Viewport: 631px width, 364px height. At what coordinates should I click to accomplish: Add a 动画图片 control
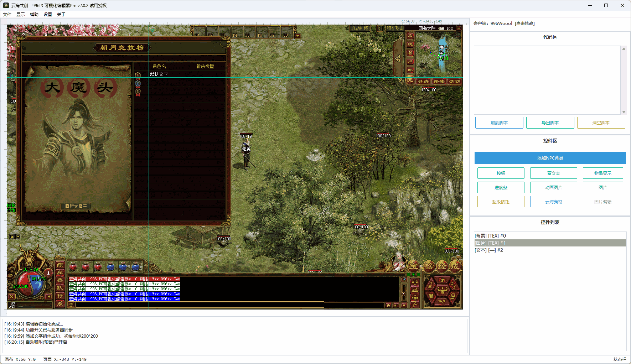pos(554,188)
